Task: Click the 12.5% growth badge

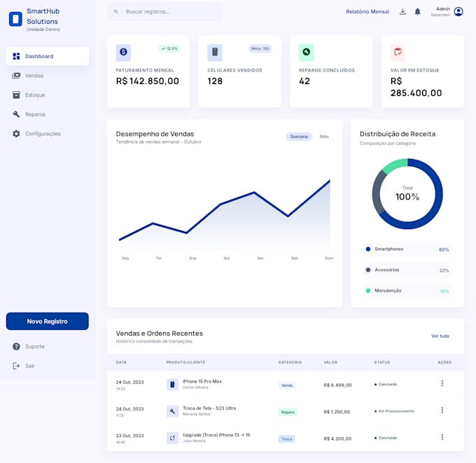Action: pyautogui.click(x=169, y=48)
